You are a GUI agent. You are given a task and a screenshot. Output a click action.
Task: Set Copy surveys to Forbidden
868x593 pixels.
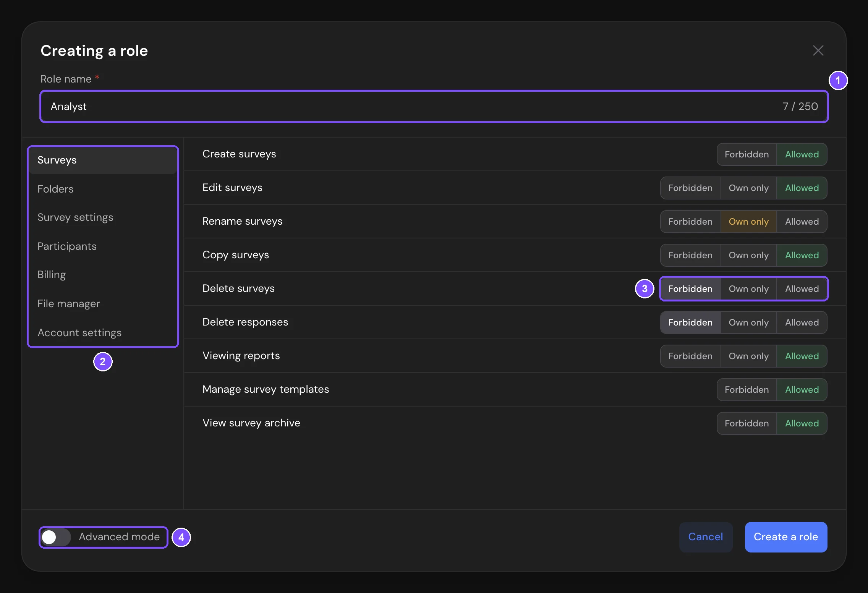690,255
